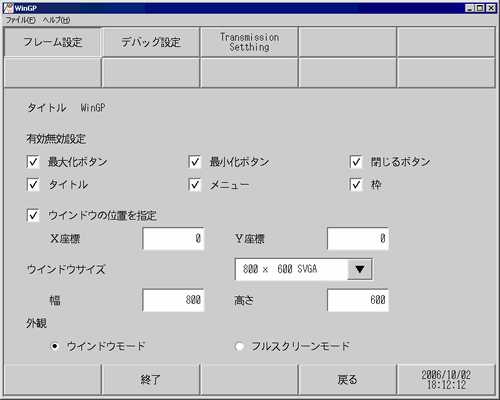Uncheck the メニュー checkbox
The width and height of the screenshot is (500, 400).
(x=195, y=184)
